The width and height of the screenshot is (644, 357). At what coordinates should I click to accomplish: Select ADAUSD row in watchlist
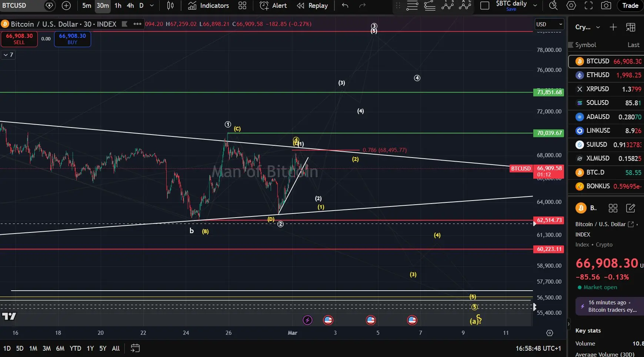coord(606,117)
